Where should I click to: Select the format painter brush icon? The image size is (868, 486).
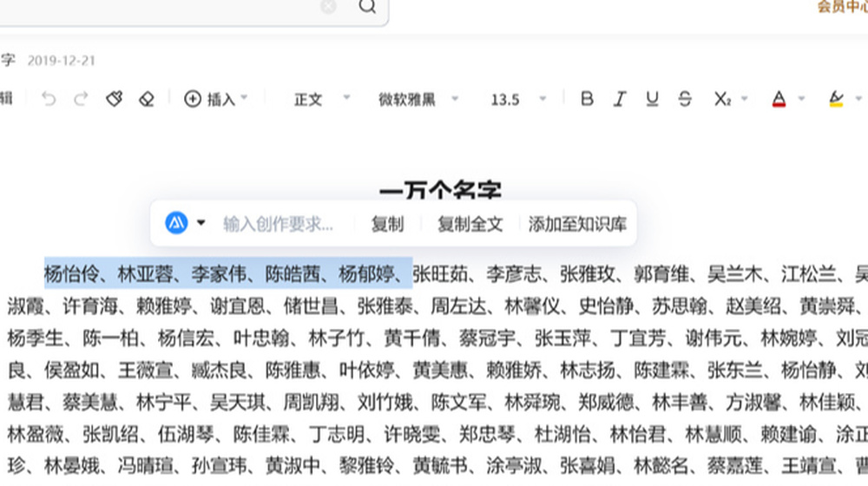pyautogui.click(x=114, y=99)
